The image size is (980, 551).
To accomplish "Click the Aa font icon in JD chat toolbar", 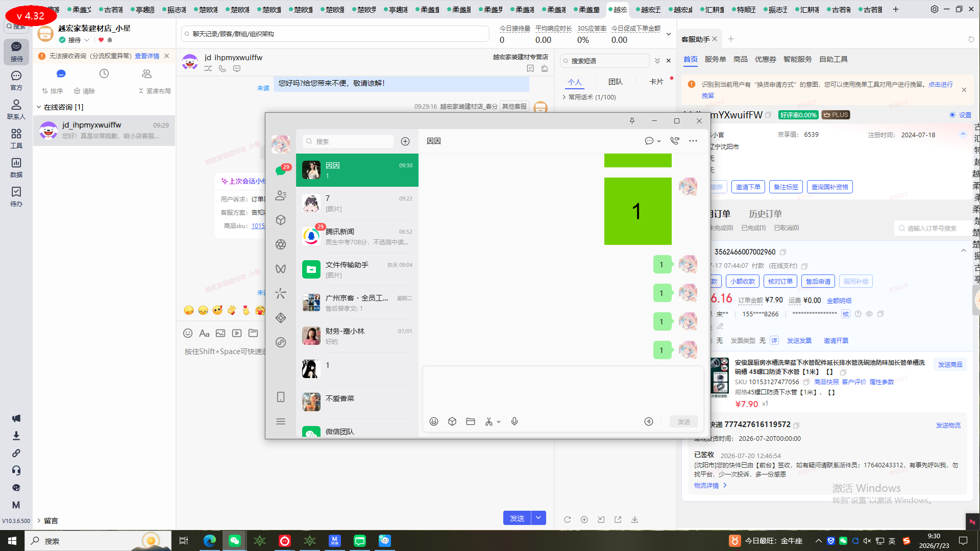I will [204, 333].
